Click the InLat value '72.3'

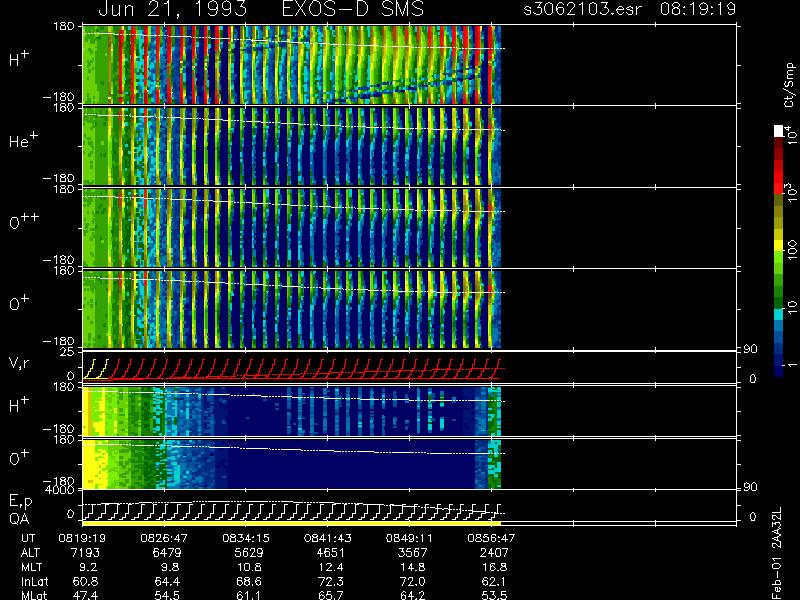click(331, 581)
